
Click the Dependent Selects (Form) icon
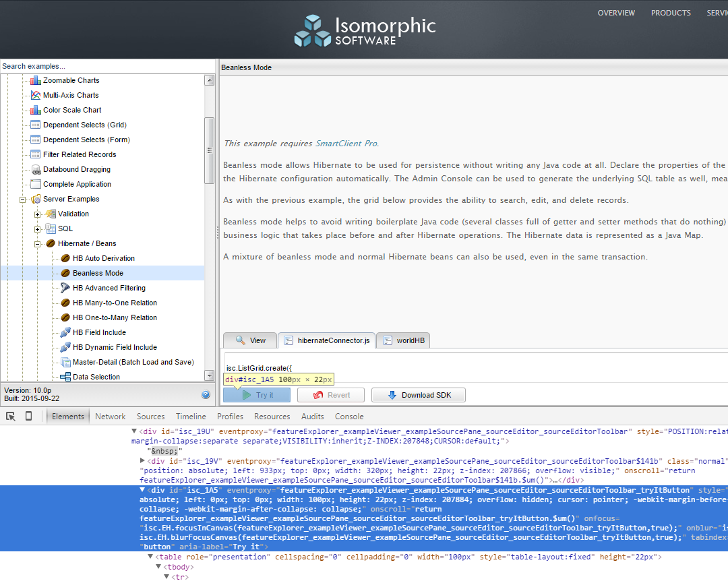[36, 140]
